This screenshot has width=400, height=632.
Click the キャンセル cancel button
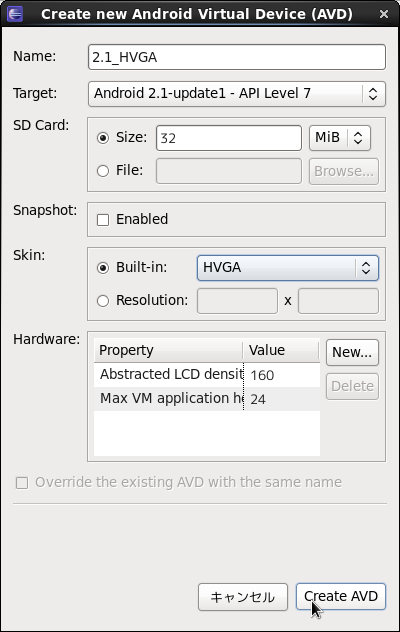tap(243, 597)
